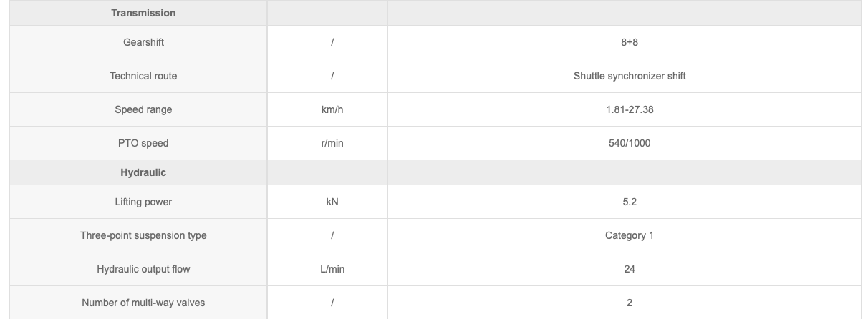Select the Shuttle synchronizer shift value

pos(630,76)
